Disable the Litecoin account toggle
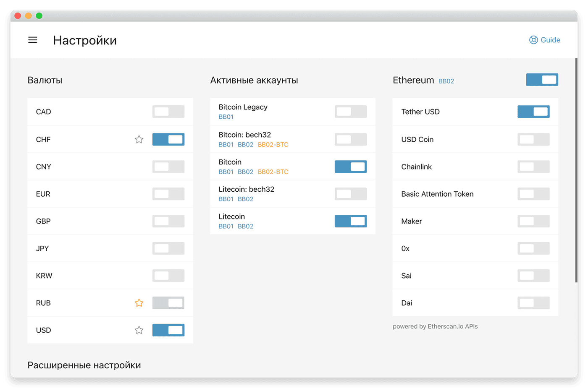588x388 pixels. point(351,221)
